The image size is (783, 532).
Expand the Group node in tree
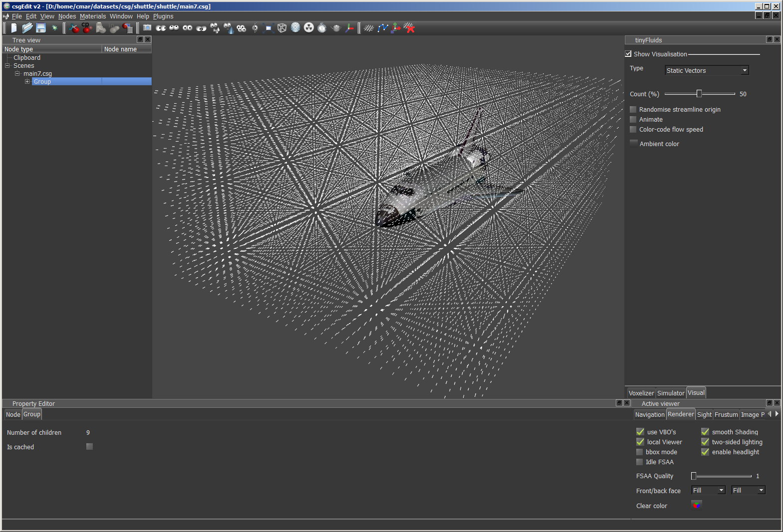click(27, 82)
